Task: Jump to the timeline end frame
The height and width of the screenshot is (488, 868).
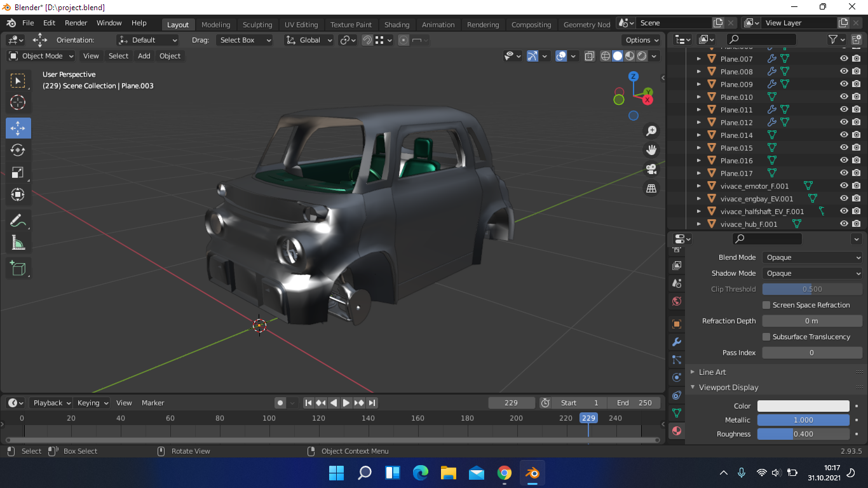Action: [372, 403]
